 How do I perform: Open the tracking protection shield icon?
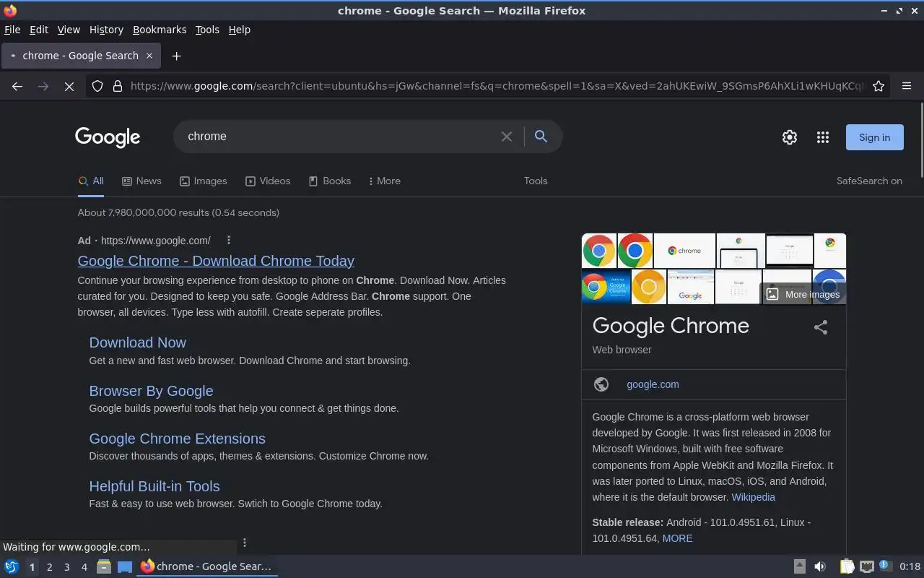coord(97,86)
